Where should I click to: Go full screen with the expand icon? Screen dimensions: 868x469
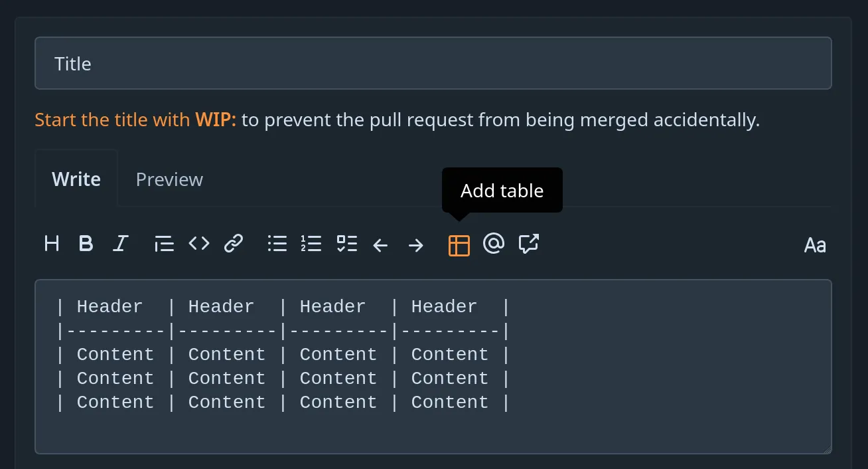[528, 245]
